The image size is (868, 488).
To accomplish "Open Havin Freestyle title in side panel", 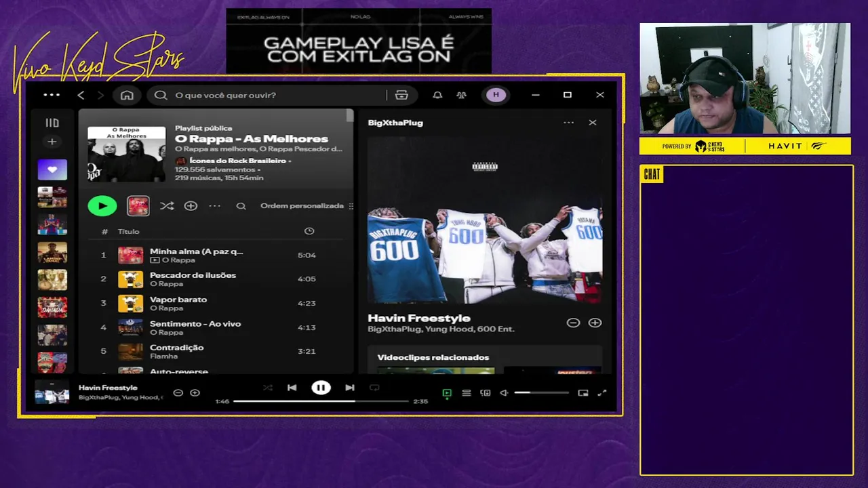I will coord(418,318).
